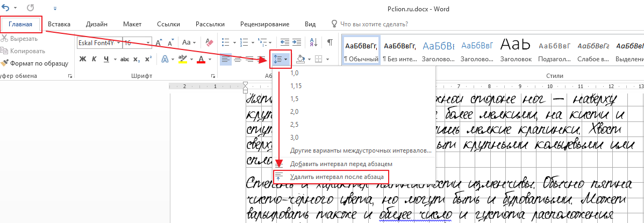Viewport: 644px width, 223px height.
Task: Expand the bulleted list options arrow
Action: [234, 42]
